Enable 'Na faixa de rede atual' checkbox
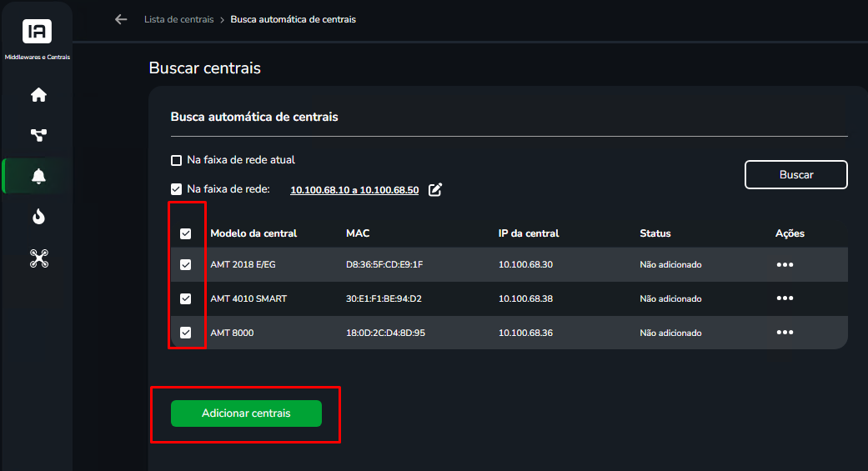The image size is (868, 471). click(x=176, y=161)
